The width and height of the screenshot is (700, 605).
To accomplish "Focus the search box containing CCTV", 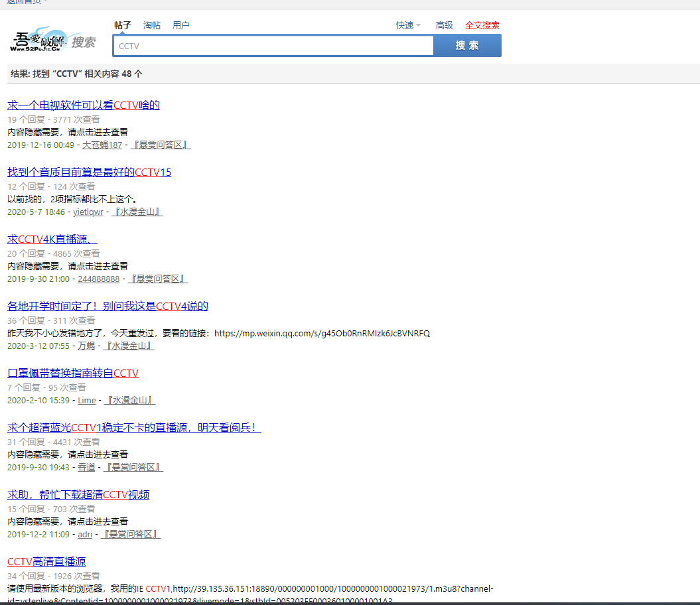I will pyautogui.click(x=273, y=46).
